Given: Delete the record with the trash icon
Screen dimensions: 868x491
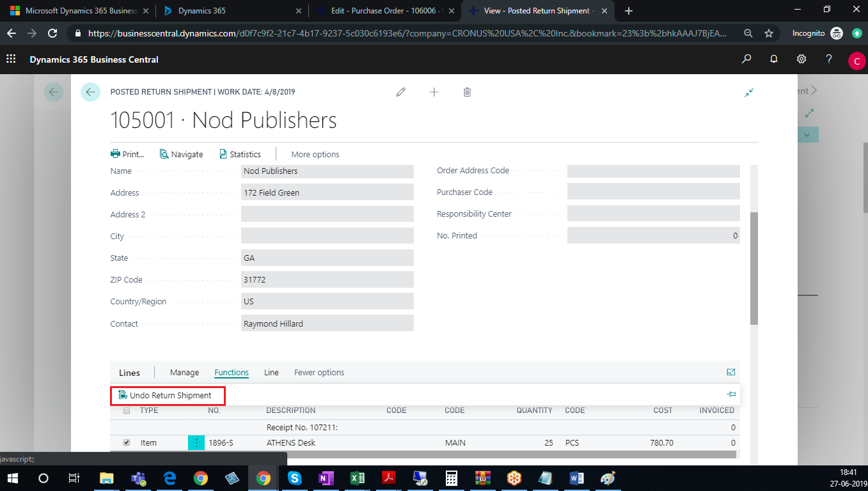Looking at the screenshot, I should (x=468, y=92).
